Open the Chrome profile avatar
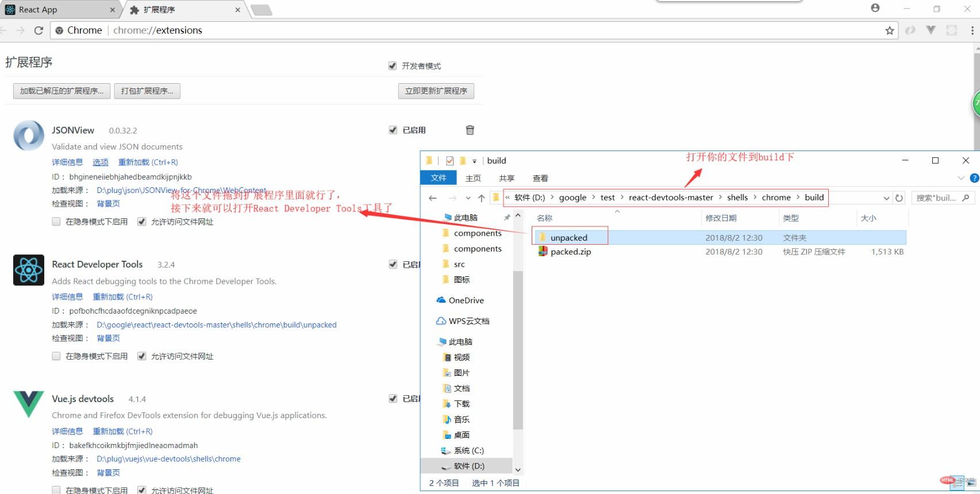The image size is (980, 494). click(875, 8)
